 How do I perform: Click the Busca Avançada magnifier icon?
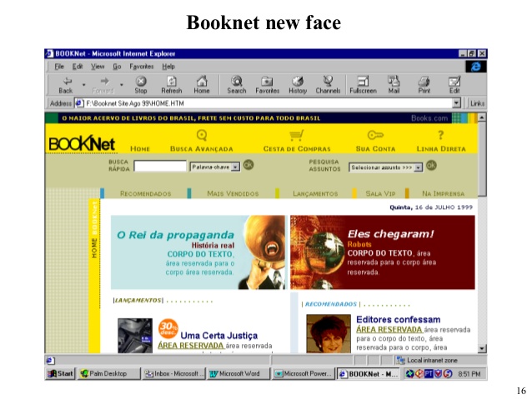point(202,135)
